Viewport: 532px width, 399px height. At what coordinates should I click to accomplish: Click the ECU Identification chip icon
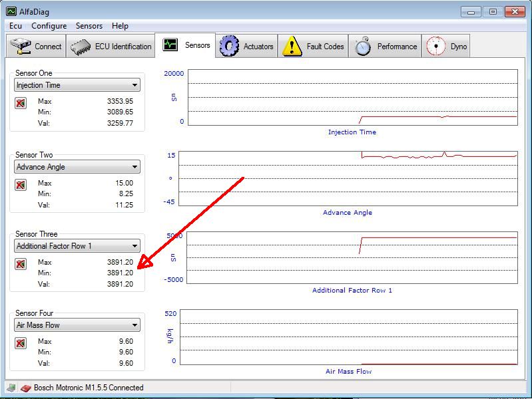[81, 47]
